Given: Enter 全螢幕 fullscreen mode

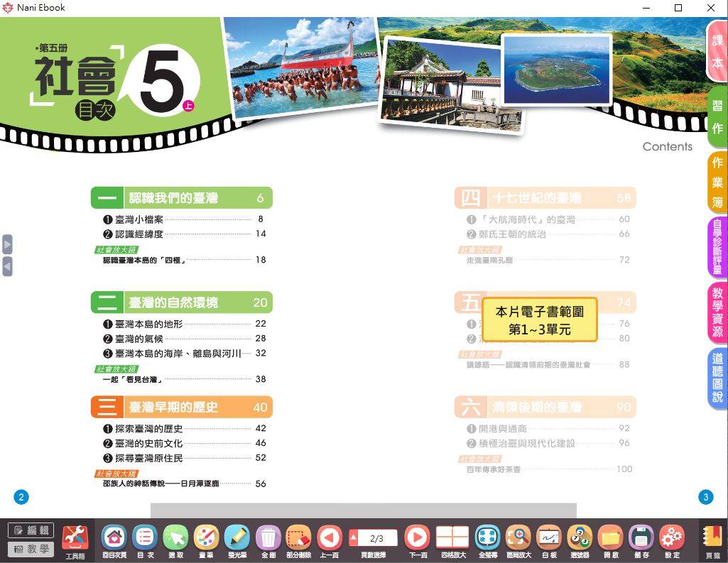Looking at the screenshot, I should click(x=488, y=541).
